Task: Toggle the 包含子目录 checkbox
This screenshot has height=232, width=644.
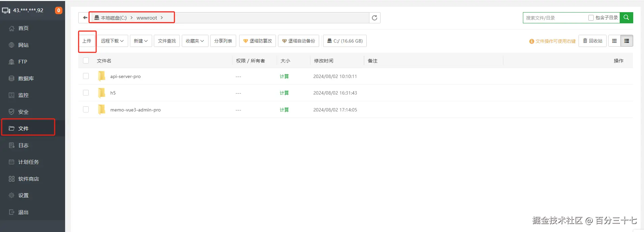Action: pos(591,18)
